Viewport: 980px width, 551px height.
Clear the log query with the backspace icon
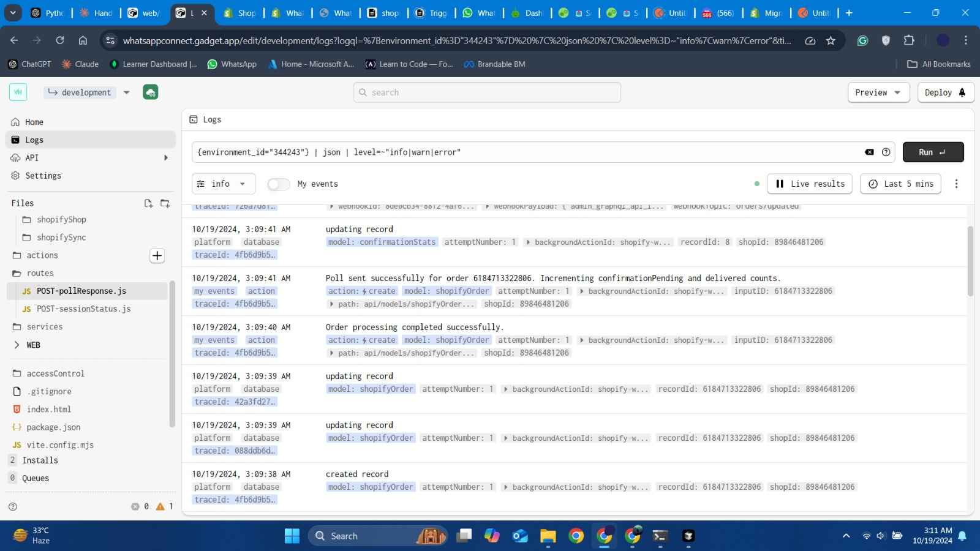click(869, 152)
